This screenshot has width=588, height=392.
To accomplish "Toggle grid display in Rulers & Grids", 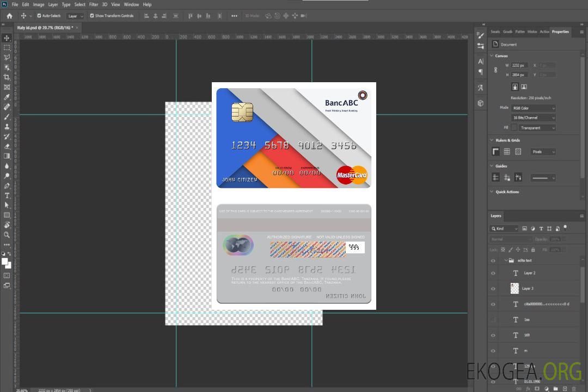I will point(507,151).
